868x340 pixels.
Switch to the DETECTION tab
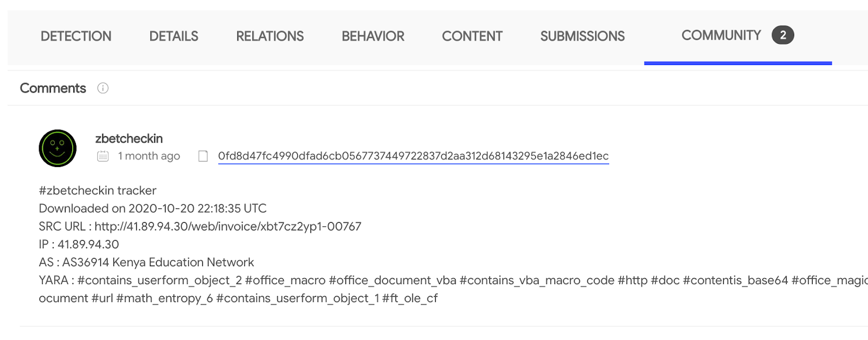click(x=76, y=36)
